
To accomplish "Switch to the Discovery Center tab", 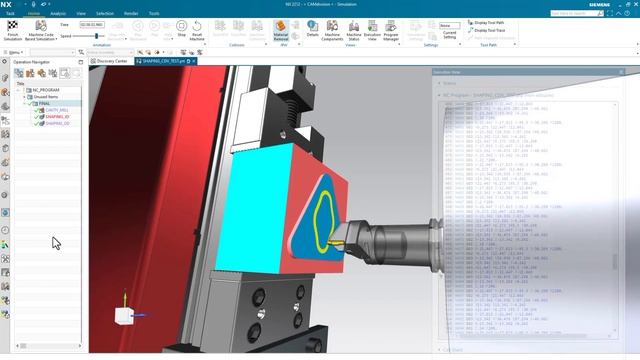I will click(109, 61).
